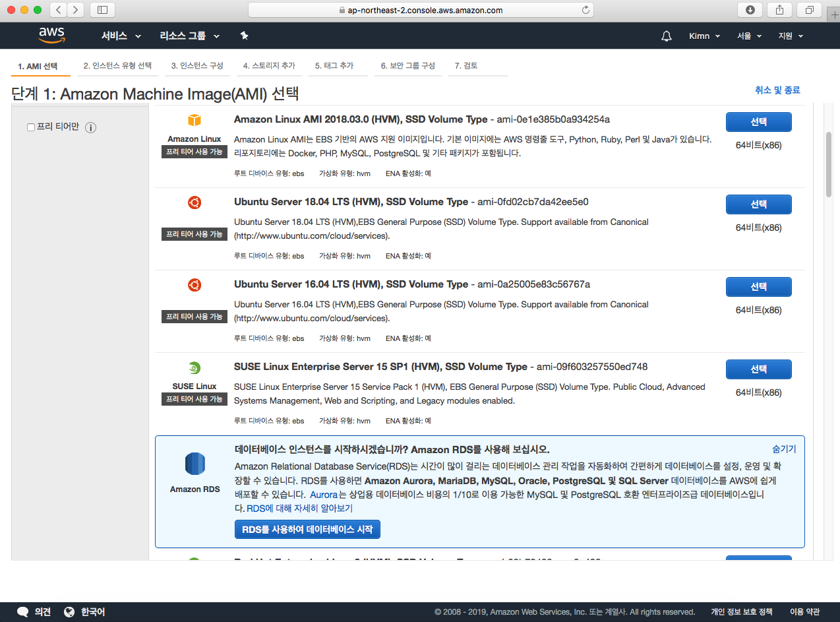Select Ubuntu Server 16.04 LTS AMI
This screenshot has height=622, width=840.
coord(758,287)
